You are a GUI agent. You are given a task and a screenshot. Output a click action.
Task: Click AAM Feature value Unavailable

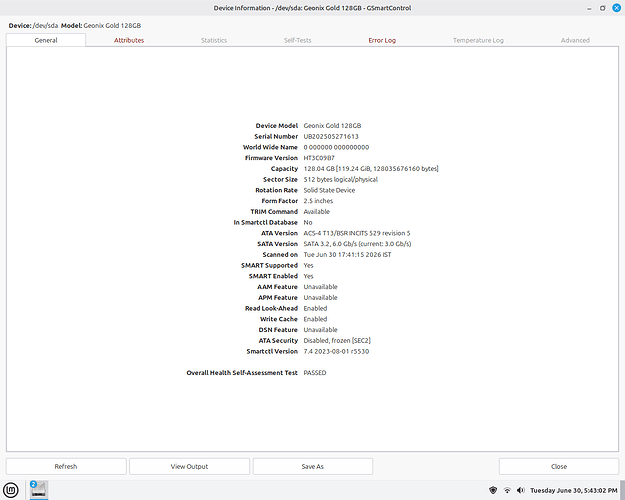tap(320, 287)
